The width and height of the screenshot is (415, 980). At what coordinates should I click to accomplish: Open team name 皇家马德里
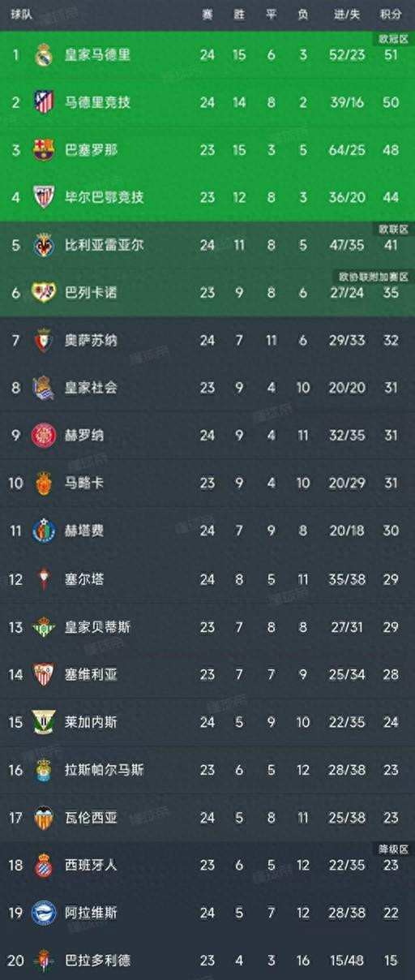pyautogui.click(x=97, y=55)
